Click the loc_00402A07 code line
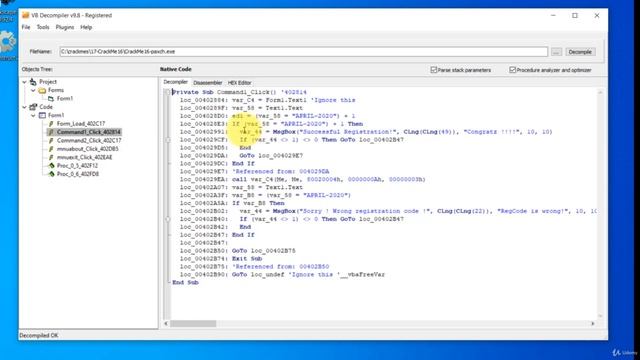This screenshot has height=360, width=640. coord(241,187)
